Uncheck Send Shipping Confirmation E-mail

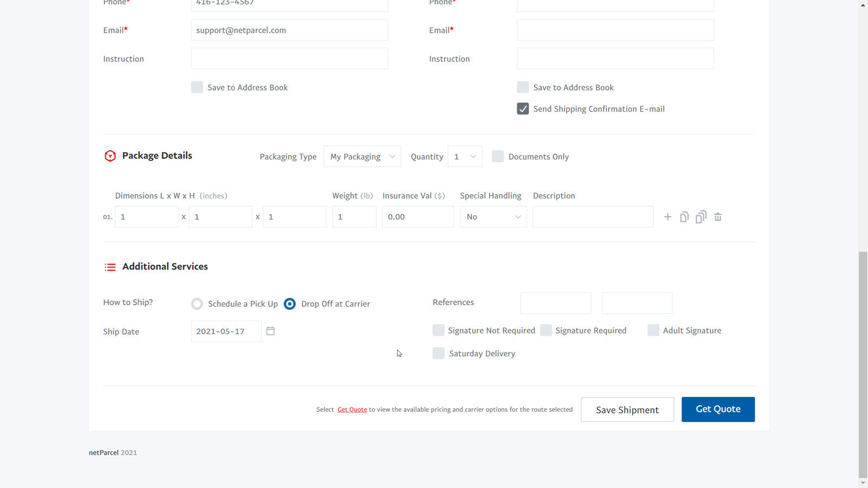pyautogui.click(x=523, y=109)
